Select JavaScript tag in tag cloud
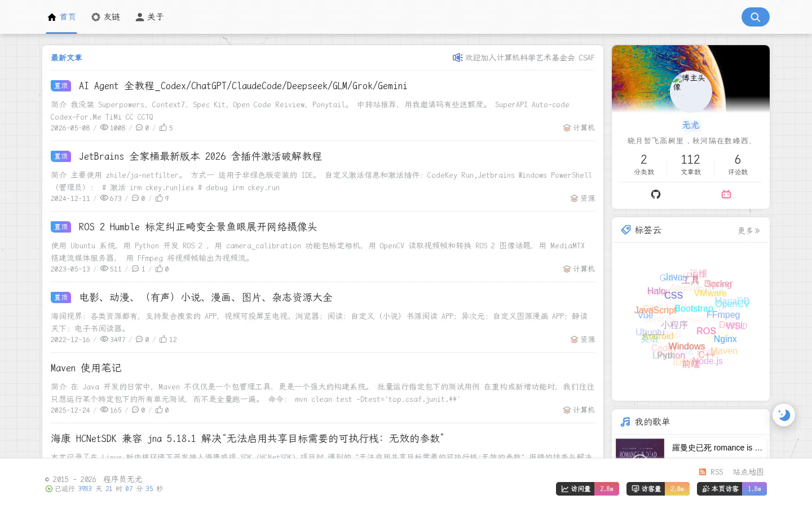 pyautogui.click(x=655, y=310)
